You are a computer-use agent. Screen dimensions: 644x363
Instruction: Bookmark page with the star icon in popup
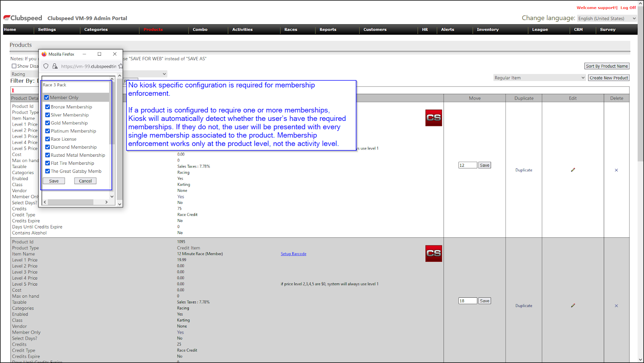pyautogui.click(x=120, y=66)
